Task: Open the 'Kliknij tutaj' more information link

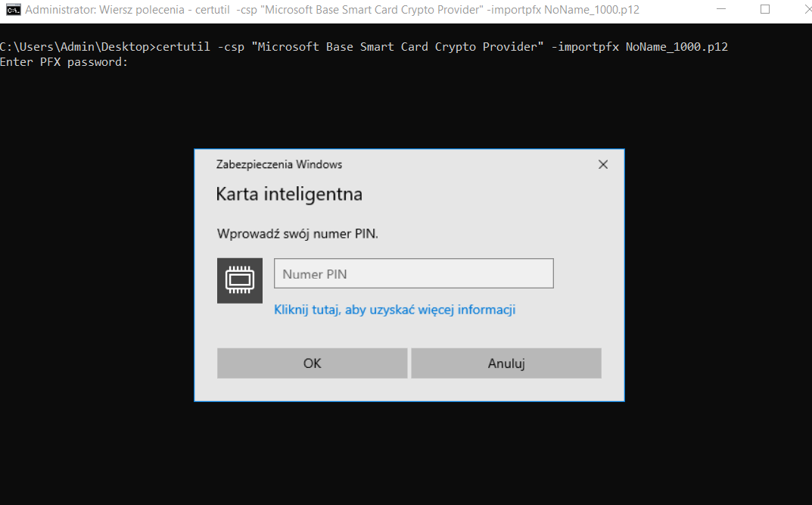Action: 394,310
